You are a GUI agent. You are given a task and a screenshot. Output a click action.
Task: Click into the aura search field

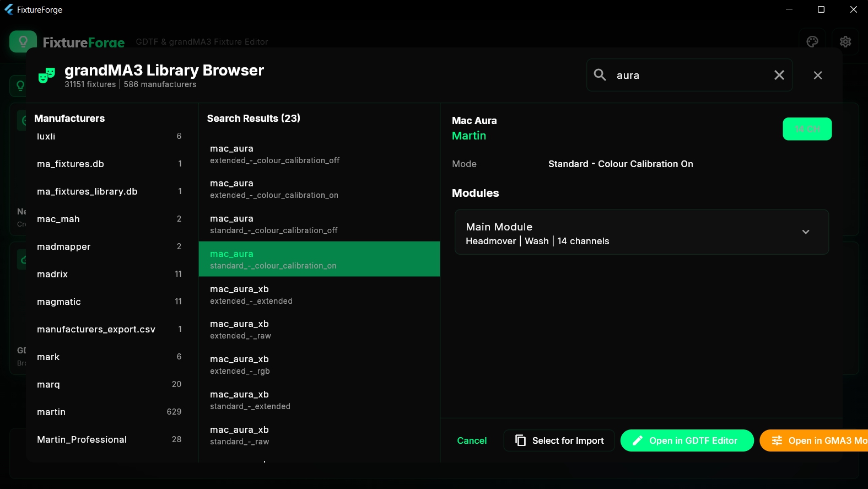[689, 76]
